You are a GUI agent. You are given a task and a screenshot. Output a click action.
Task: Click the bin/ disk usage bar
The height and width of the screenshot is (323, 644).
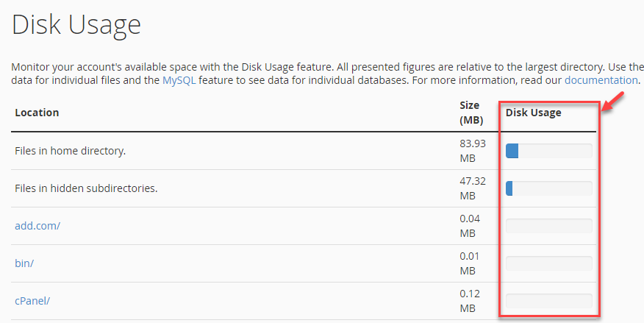tap(548, 263)
